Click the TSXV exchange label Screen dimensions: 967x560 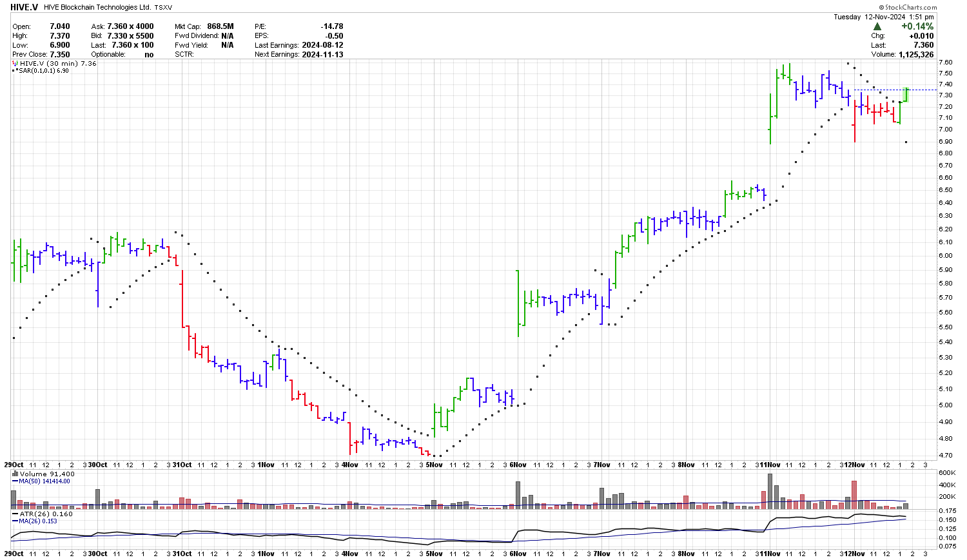(164, 8)
